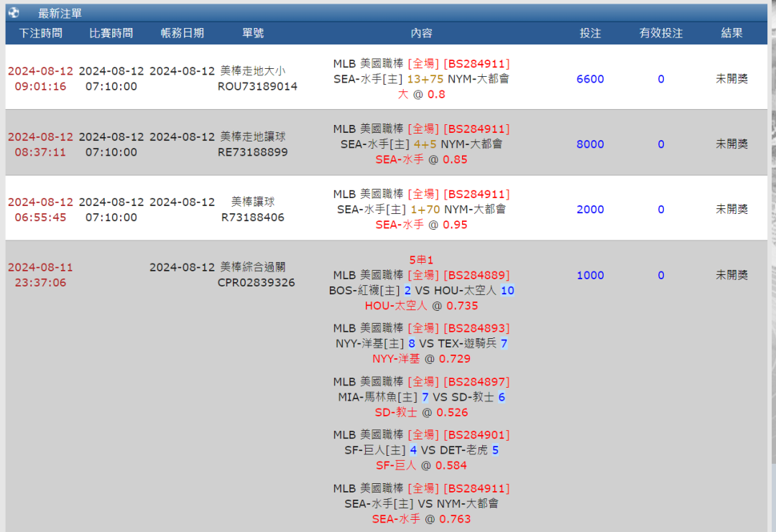Click 未開獎 result in 6600 row

[x=731, y=79]
